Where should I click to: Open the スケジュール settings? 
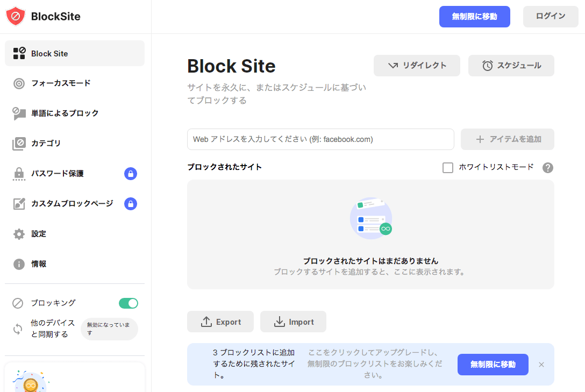[511, 66]
